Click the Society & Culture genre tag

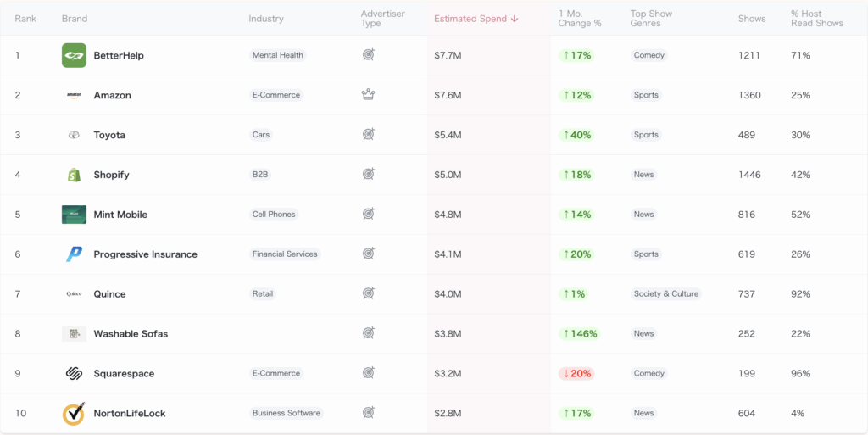(666, 293)
